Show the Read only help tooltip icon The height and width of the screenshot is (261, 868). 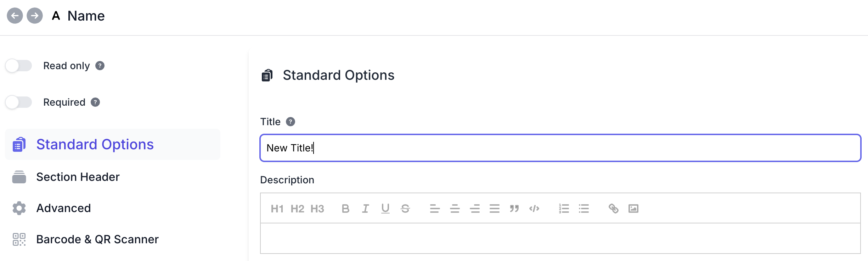(x=100, y=66)
